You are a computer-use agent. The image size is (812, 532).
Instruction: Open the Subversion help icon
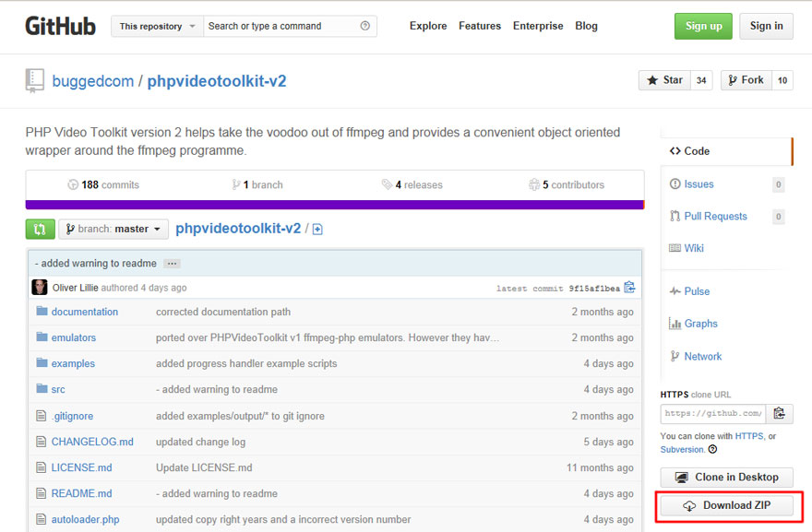712,449
